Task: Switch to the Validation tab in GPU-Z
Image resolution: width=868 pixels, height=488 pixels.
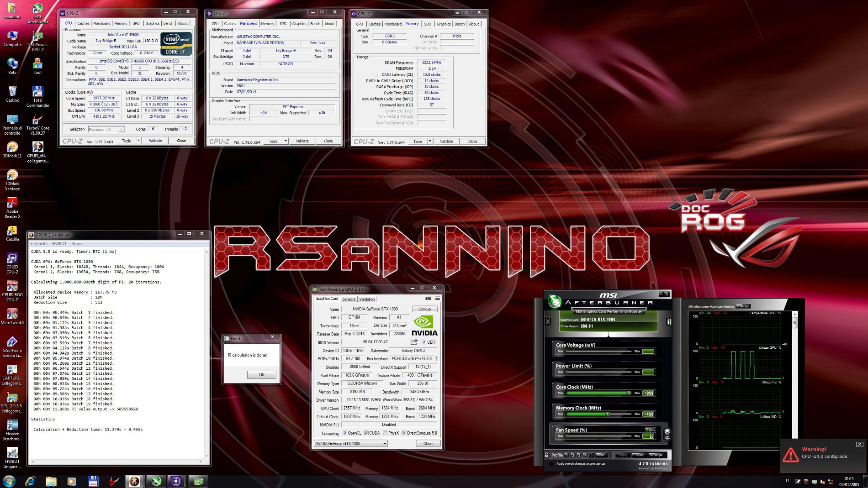Action: [x=367, y=299]
